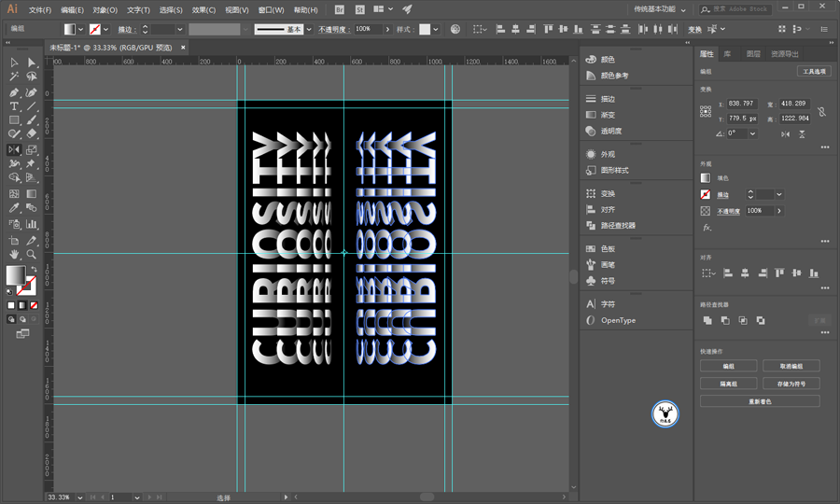840x504 pixels.
Task: Select the Magic Wand tool
Action: 14,77
